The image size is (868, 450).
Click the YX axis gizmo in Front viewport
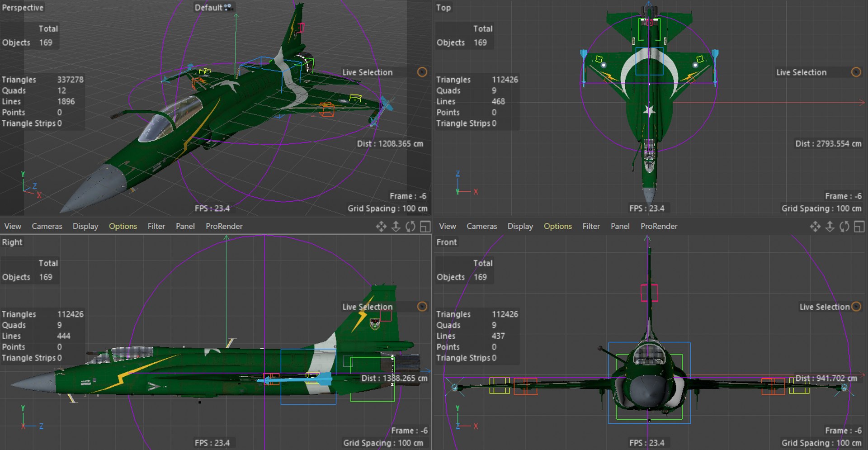pos(466,418)
